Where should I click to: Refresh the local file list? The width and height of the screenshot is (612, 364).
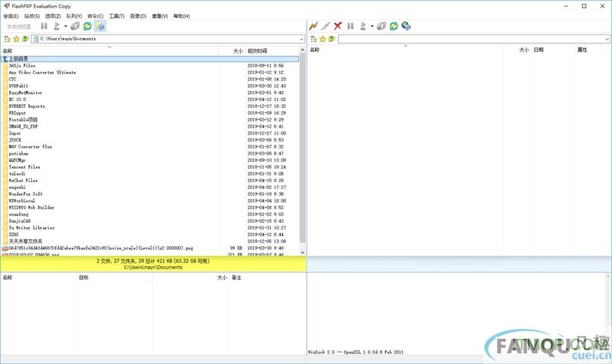pyautogui.click(x=87, y=26)
